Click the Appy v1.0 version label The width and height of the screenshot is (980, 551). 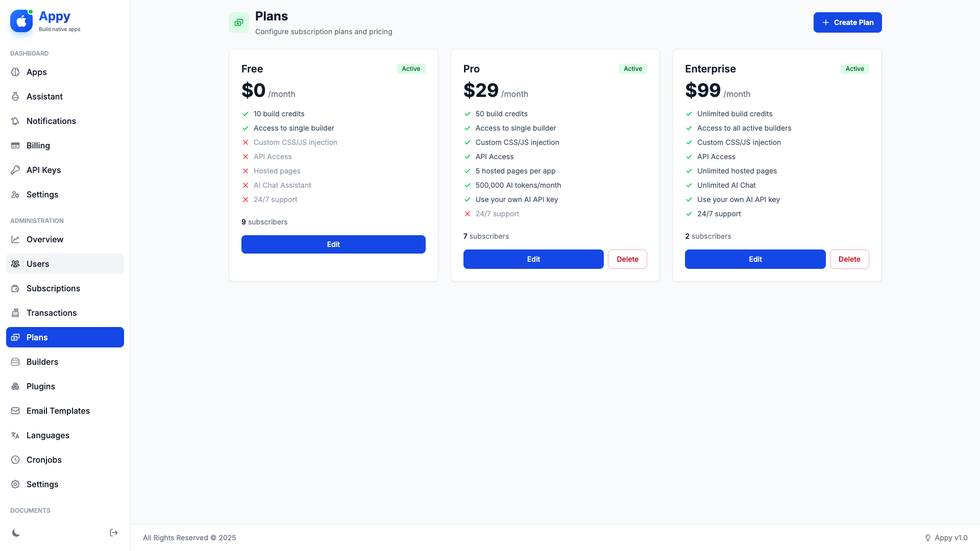click(950, 538)
